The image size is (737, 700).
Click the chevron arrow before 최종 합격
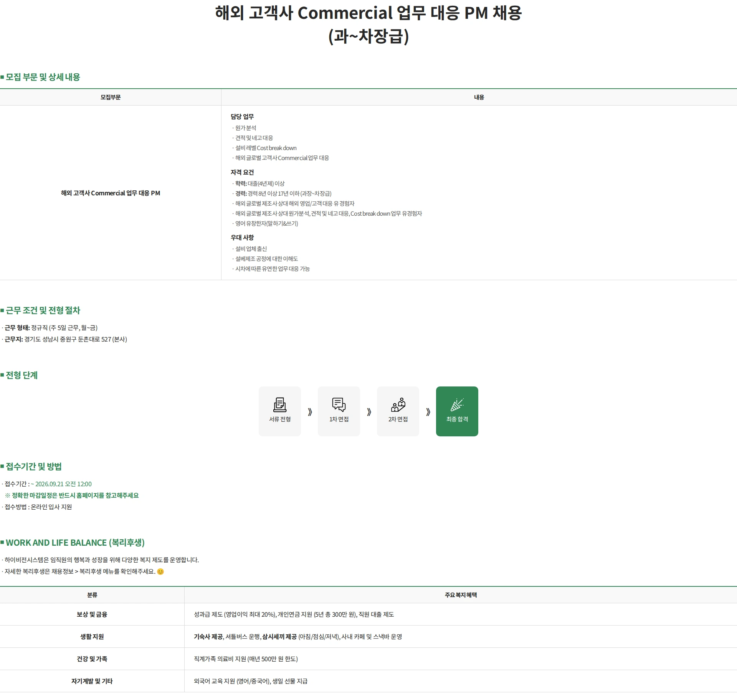pyautogui.click(x=428, y=412)
